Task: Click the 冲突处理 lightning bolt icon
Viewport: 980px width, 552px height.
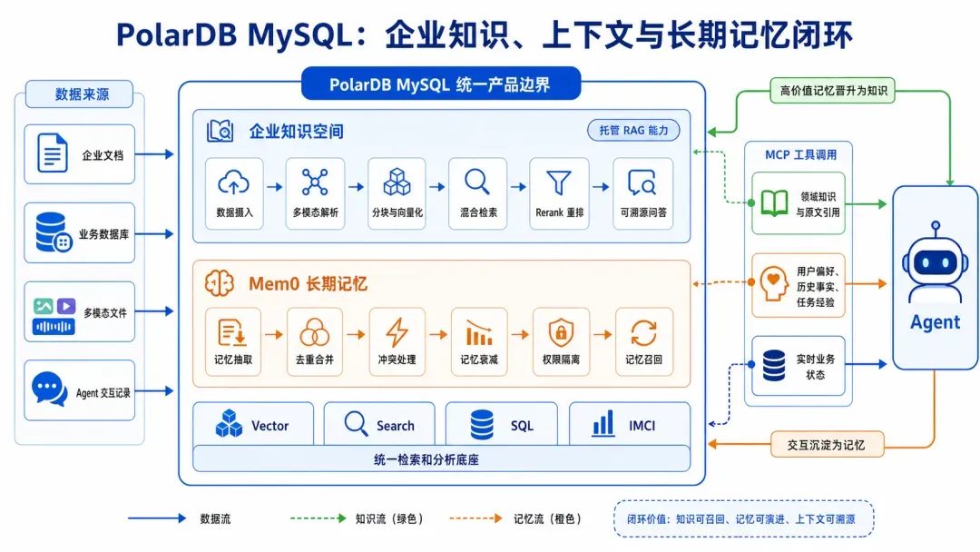Action: [397, 332]
